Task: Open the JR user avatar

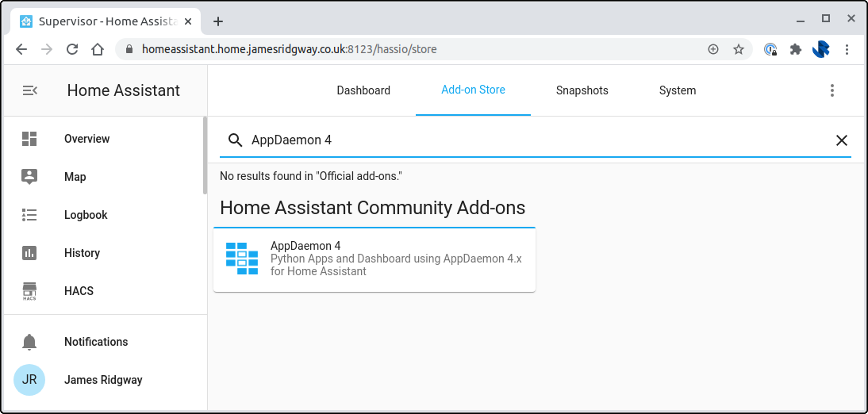Action: [x=29, y=380]
